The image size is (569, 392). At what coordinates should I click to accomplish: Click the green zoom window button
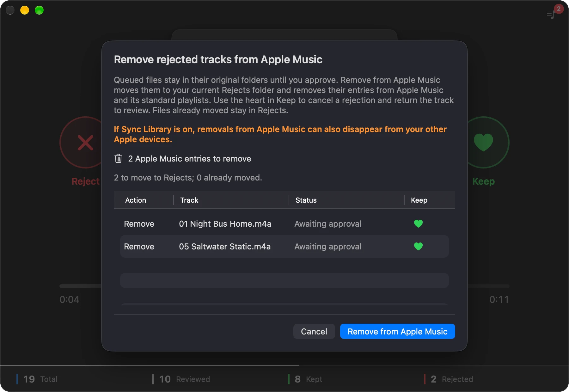click(x=39, y=10)
